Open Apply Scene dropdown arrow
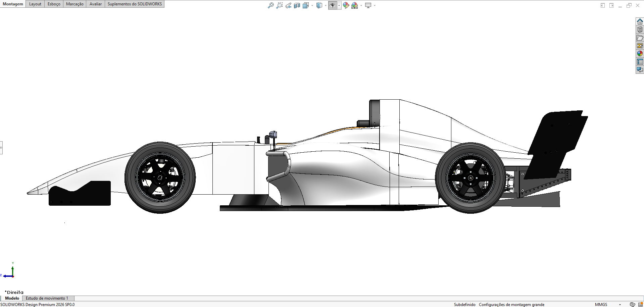The width and height of the screenshot is (644, 307). click(x=361, y=5)
